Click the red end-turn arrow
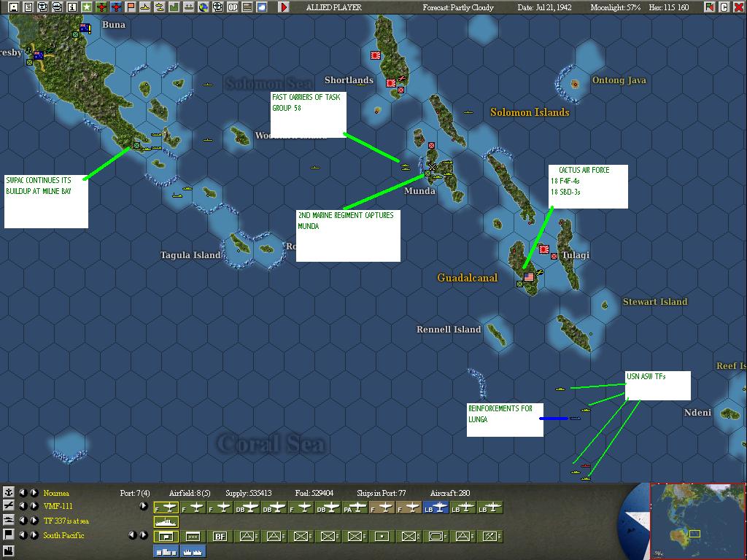The image size is (747, 560). pos(284,7)
